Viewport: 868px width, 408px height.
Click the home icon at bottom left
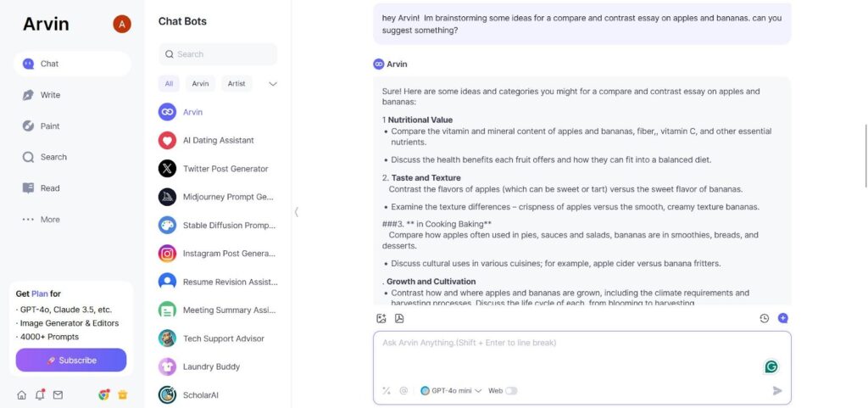coord(21,394)
